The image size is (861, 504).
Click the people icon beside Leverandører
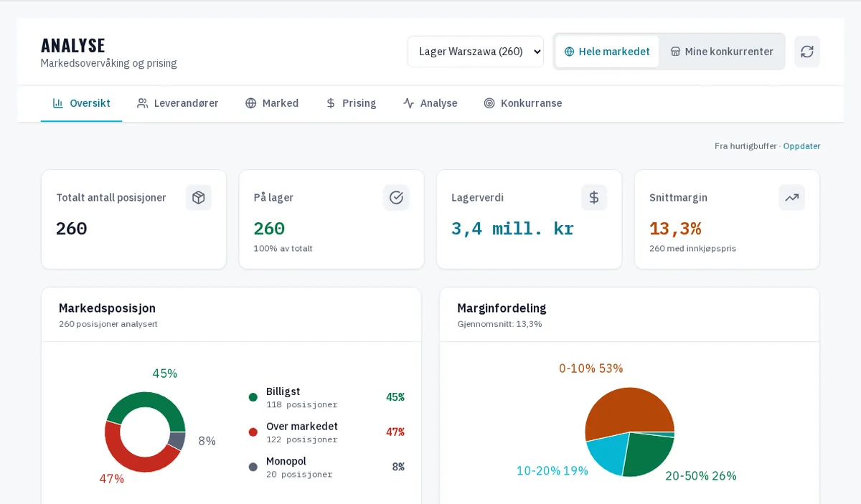(x=142, y=103)
